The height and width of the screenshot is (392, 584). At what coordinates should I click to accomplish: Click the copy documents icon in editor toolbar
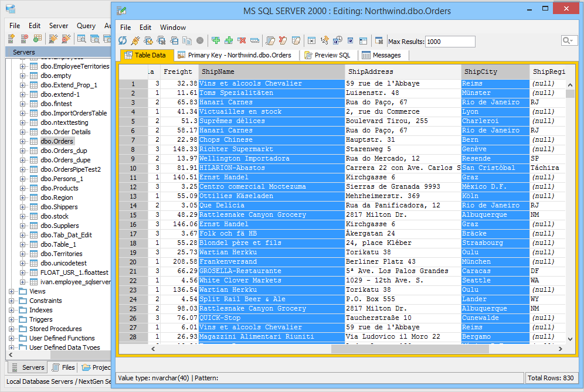(188, 40)
